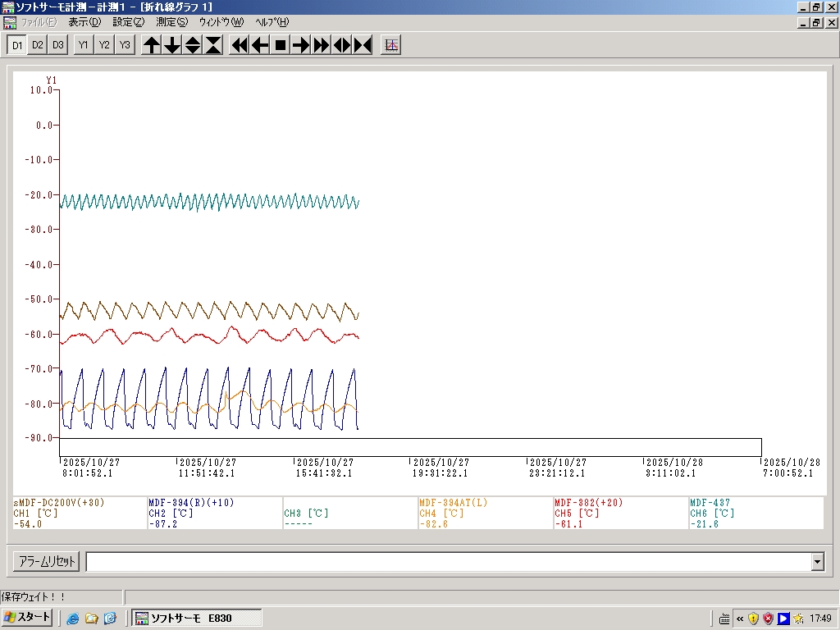
Task: Click the up arrow scroll icon
Action: point(152,45)
